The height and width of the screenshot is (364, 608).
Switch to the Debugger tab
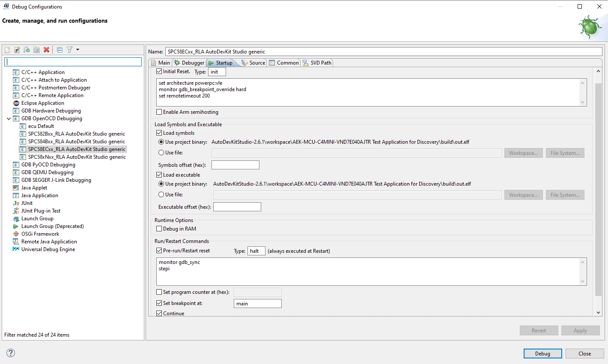[x=189, y=63]
